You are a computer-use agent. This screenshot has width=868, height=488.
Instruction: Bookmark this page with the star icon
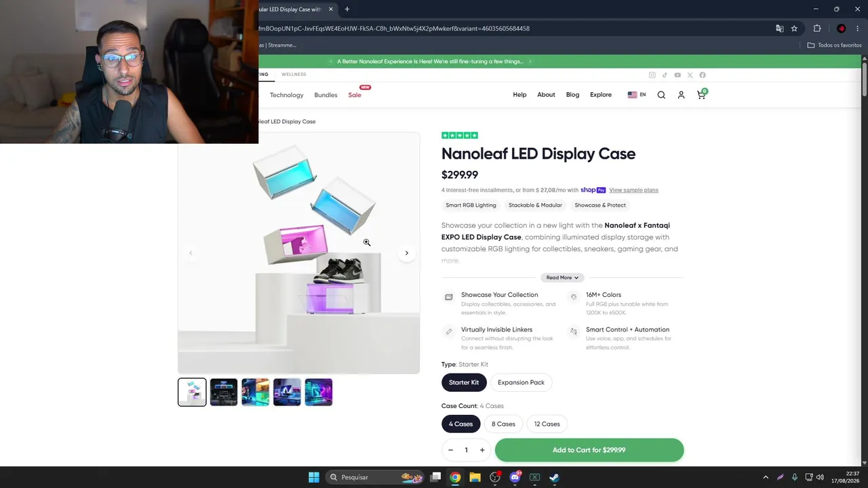point(794,28)
